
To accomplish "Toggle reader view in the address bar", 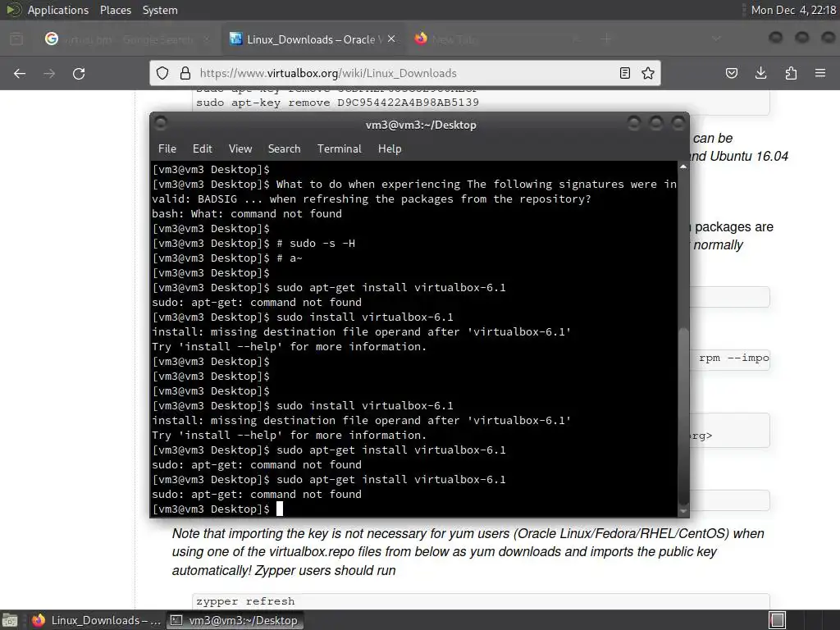I will [x=624, y=73].
